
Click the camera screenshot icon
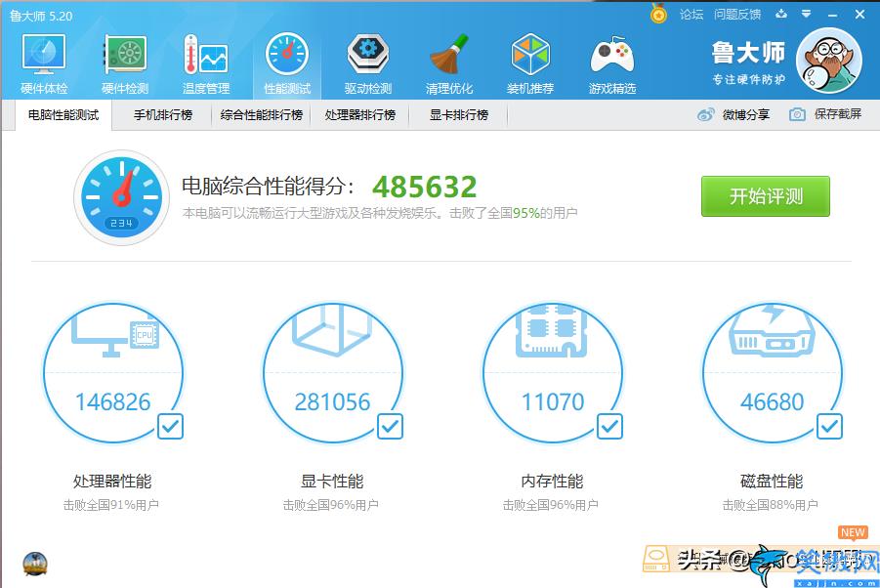point(797,114)
